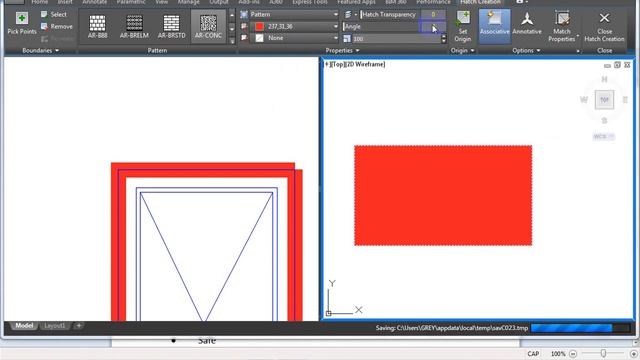Click Close Hatch Creation
The image size is (640, 360).
coord(604,27)
